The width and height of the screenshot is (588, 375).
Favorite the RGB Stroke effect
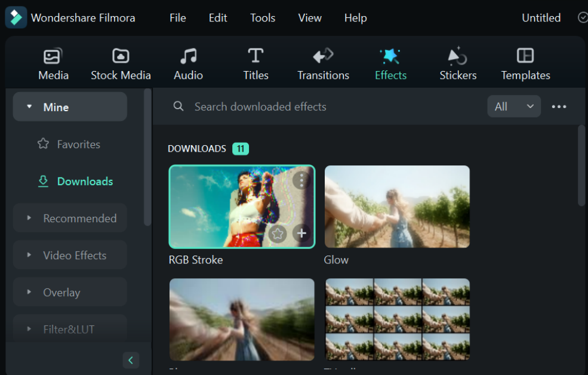point(278,234)
